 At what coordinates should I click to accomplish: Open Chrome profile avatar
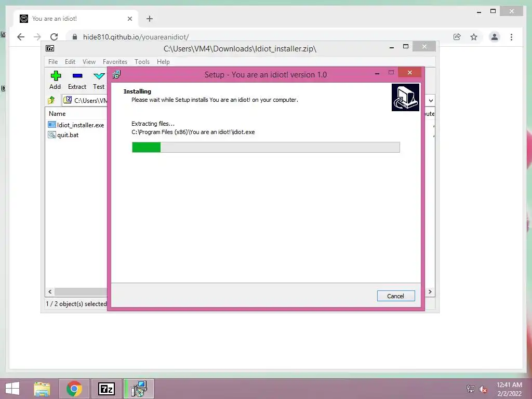(495, 37)
